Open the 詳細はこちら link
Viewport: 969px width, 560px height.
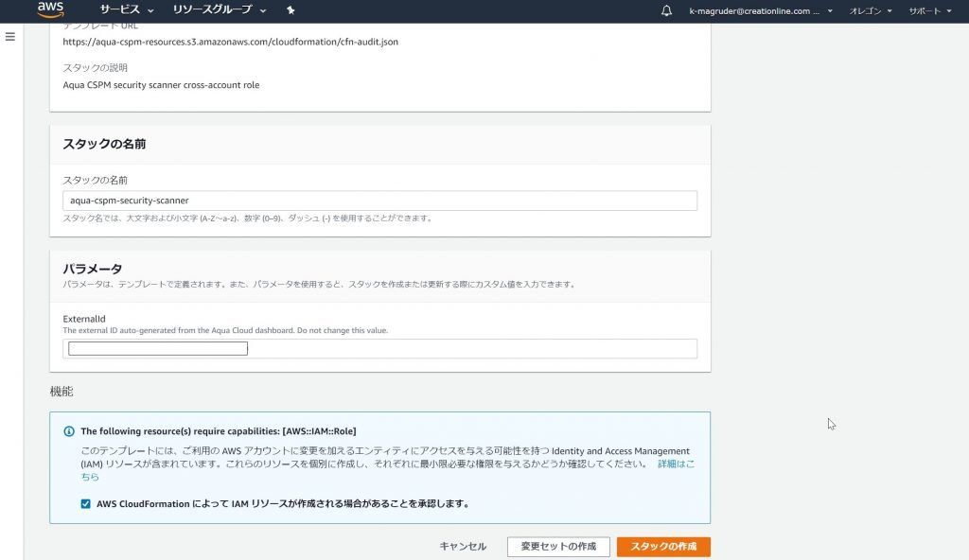point(676,464)
